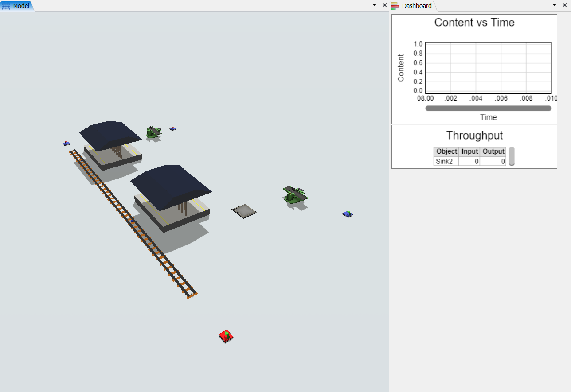The width and height of the screenshot is (571, 392).
Task: Select the small blue object left of track
Action: (66, 144)
